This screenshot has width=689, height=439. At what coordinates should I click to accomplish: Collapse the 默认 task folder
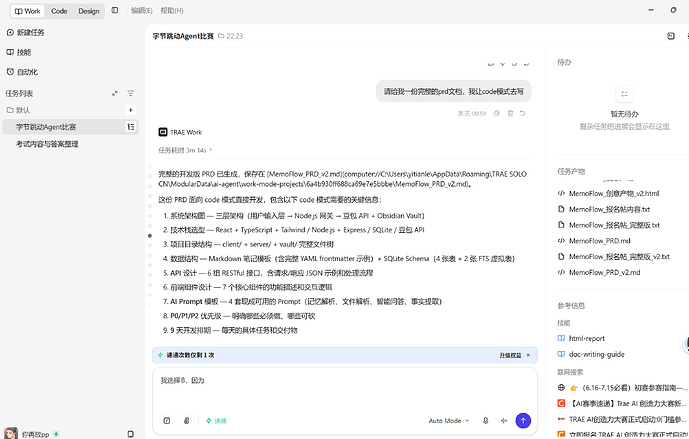(x=18, y=110)
